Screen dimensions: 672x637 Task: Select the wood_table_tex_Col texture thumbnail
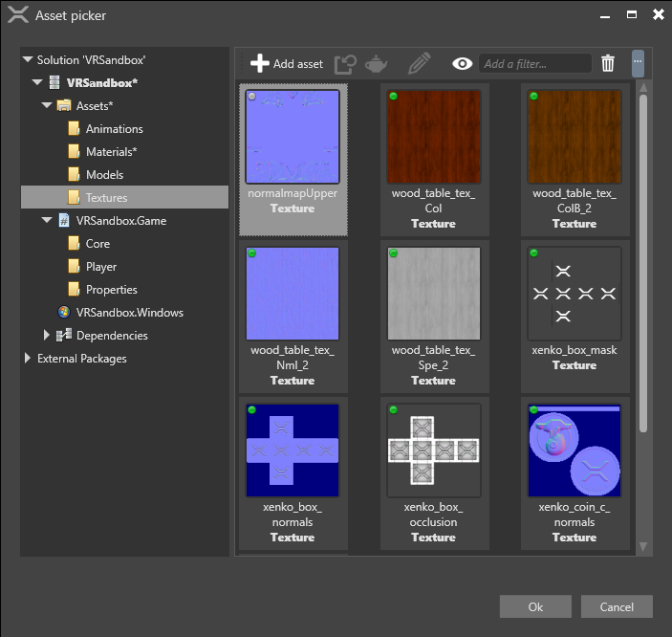pyautogui.click(x=433, y=137)
